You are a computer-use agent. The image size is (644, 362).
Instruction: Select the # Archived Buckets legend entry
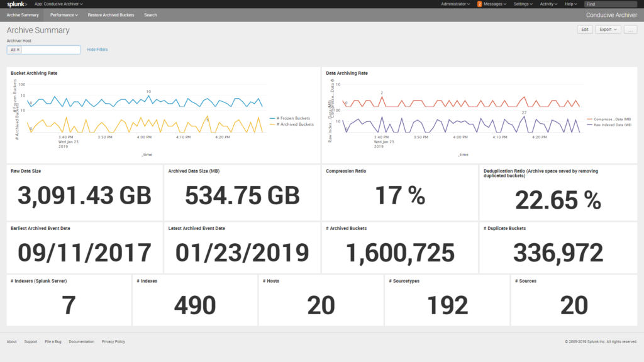(x=292, y=124)
